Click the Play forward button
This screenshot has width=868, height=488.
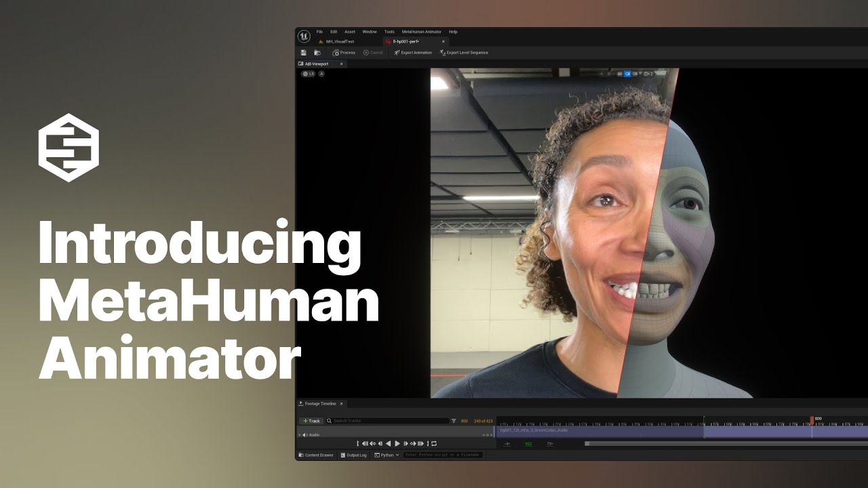[x=397, y=443]
